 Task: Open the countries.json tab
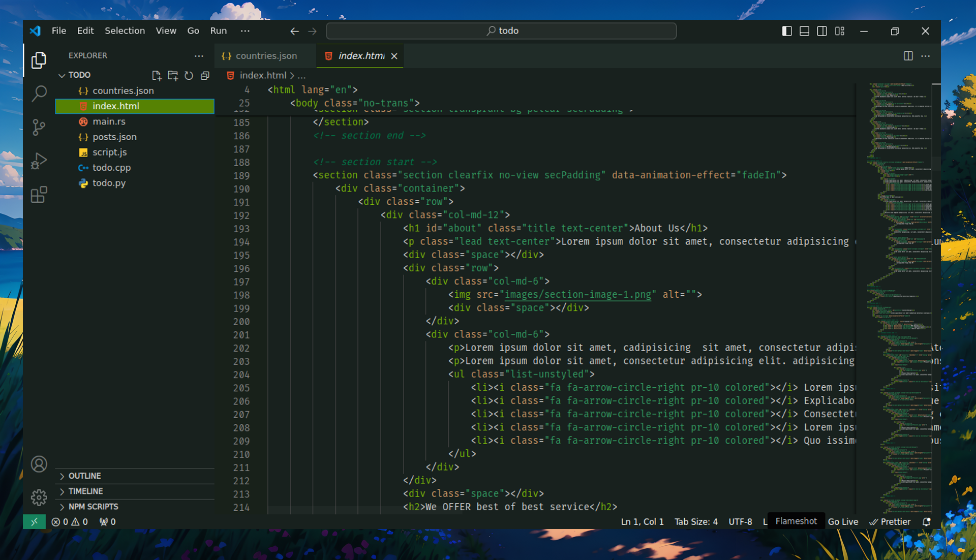tap(265, 55)
